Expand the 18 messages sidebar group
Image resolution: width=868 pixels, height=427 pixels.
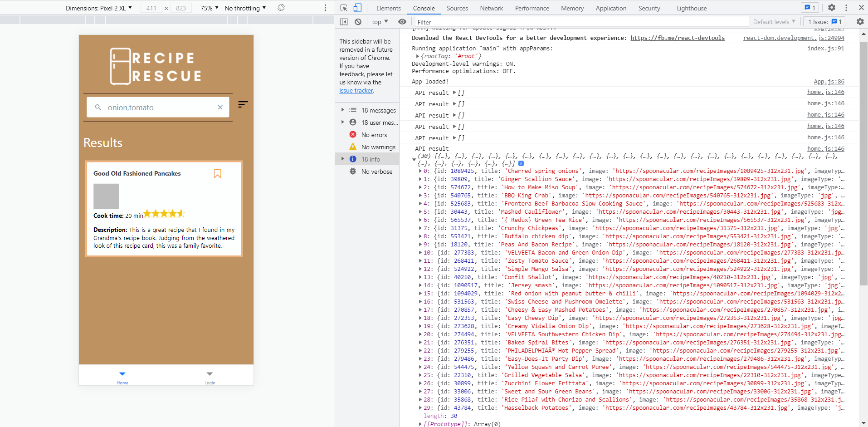342,110
